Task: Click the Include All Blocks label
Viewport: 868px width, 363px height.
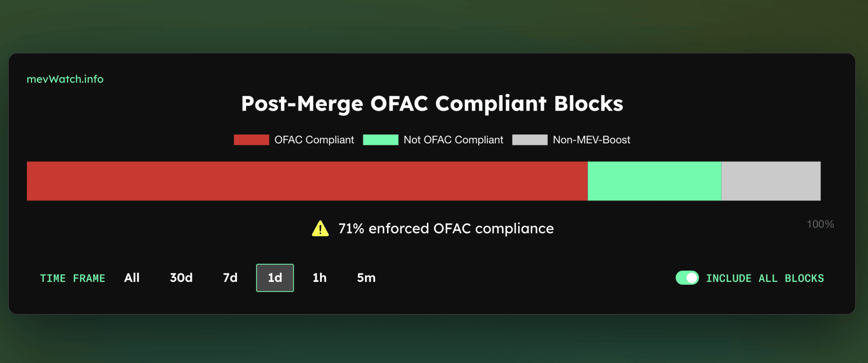Action: (x=765, y=278)
